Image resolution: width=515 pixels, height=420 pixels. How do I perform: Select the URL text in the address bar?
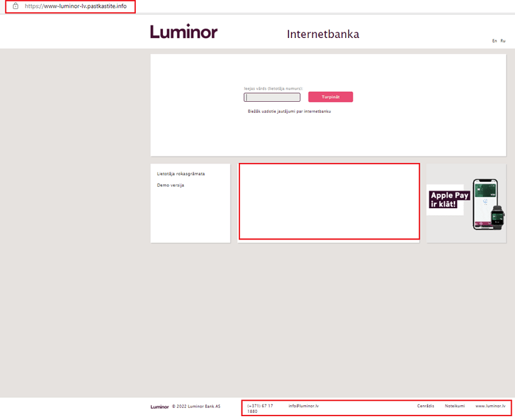click(75, 6)
